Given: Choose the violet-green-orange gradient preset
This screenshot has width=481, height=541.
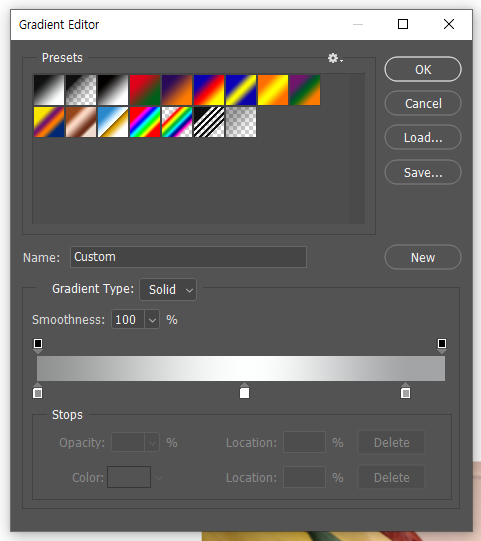Looking at the screenshot, I should tap(305, 90).
